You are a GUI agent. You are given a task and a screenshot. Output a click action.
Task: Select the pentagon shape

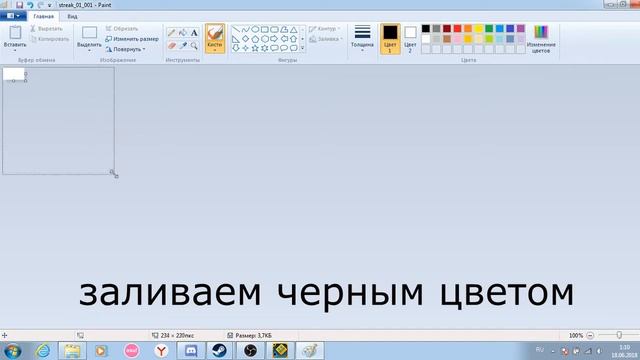click(255, 39)
